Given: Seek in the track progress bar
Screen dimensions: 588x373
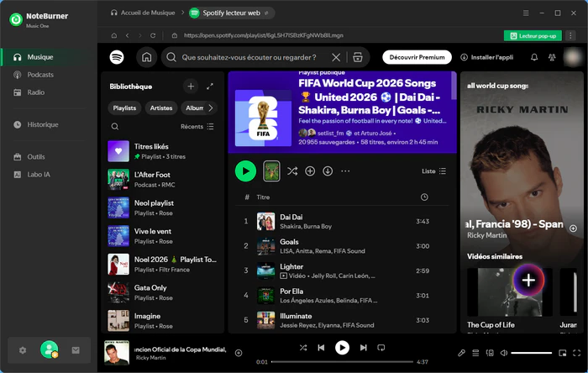Looking at the screenshot, I should [x=342, y=362].
